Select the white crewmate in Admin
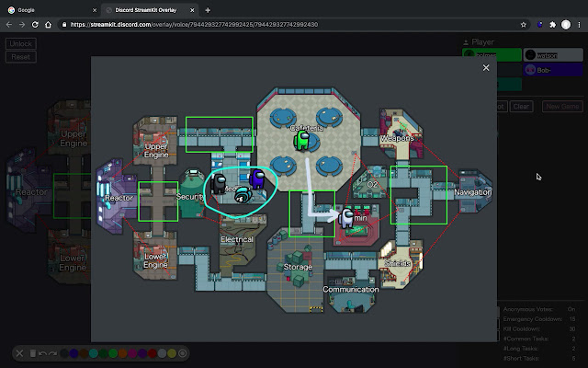588x368 pixels. (x=347, y=218)
